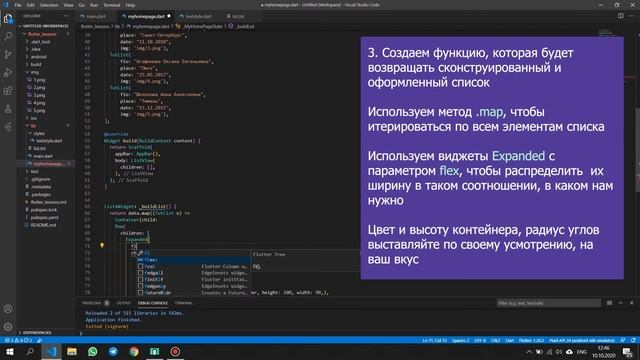The height and width of the screenshot is (360, 640).
Task: Select 'fedgeall' suggestion in autocomplete list
Action: click(x=193, y=273)
